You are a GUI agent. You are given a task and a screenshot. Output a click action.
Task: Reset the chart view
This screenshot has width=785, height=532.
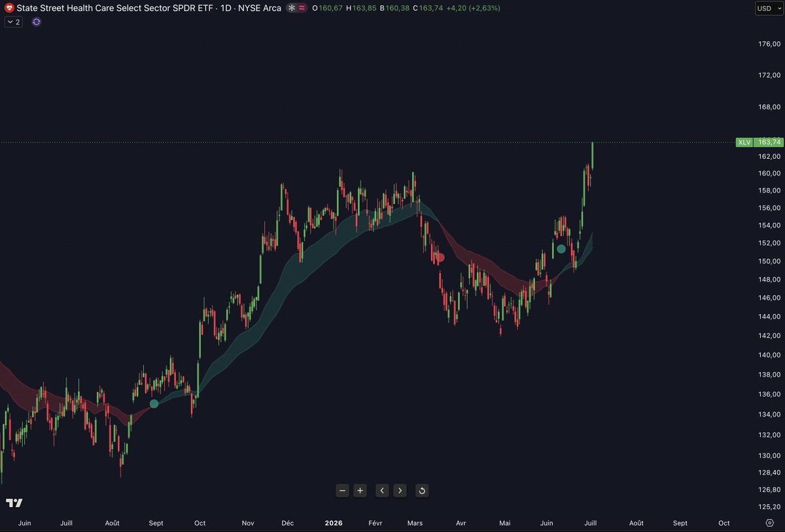[x=422, y=491]
